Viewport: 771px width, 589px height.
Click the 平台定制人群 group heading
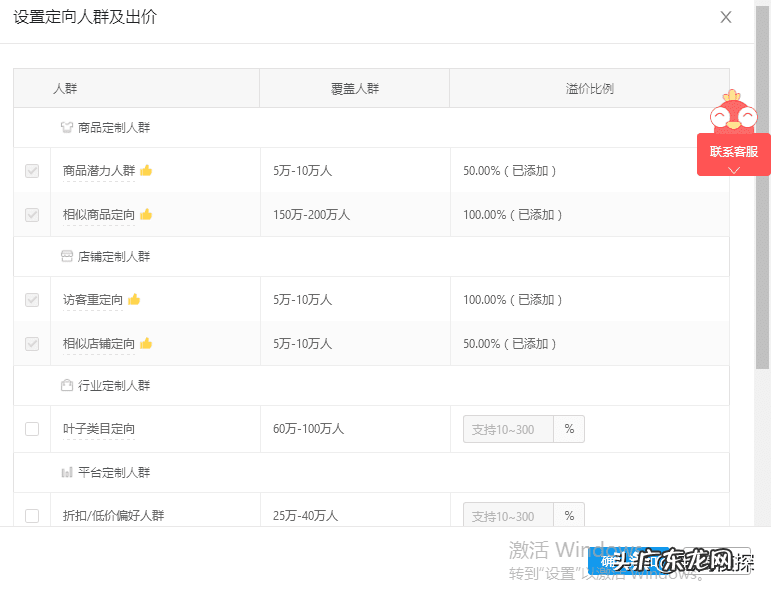[x=114, y=472]
